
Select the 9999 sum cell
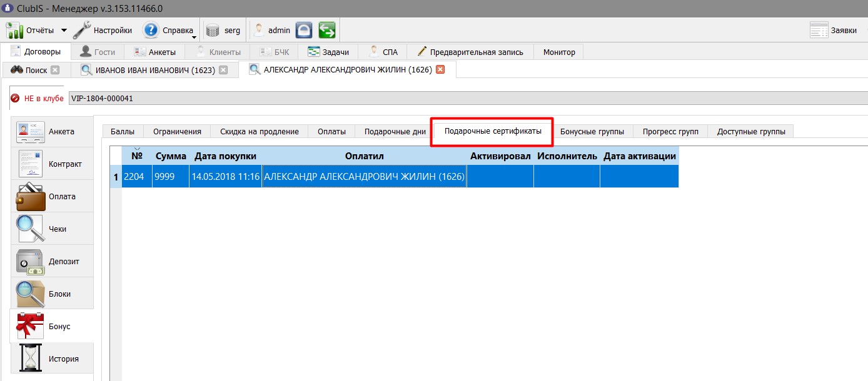coord(171,177)
